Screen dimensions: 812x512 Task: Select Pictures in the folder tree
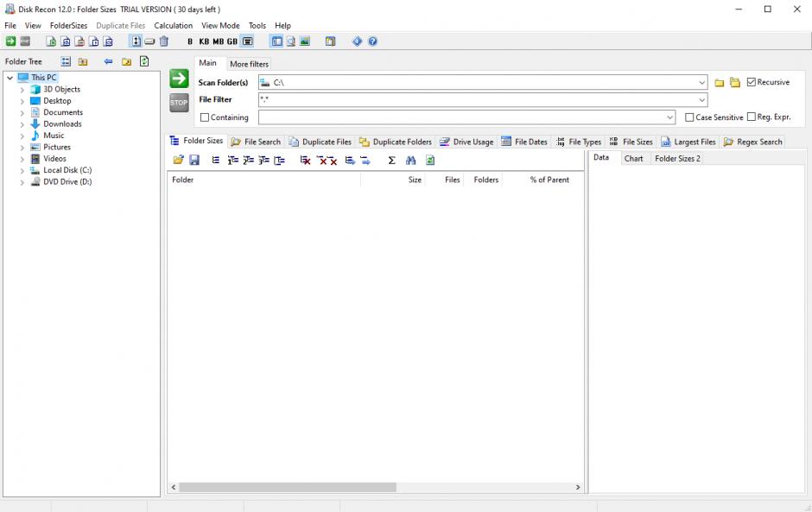coord(57,147)
